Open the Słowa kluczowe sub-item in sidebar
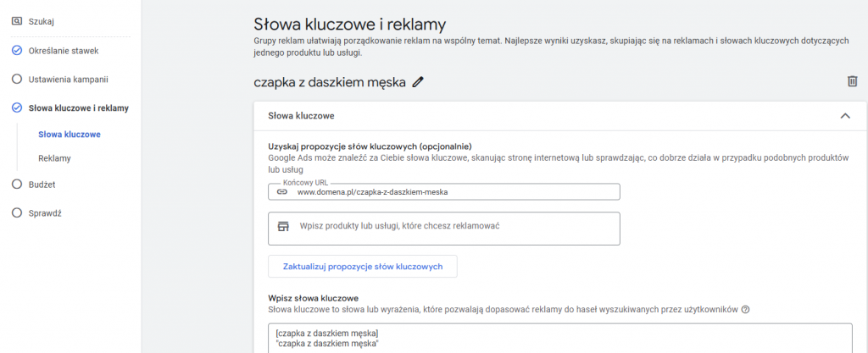This screenshot has height=353, width=868. [70, 134]
